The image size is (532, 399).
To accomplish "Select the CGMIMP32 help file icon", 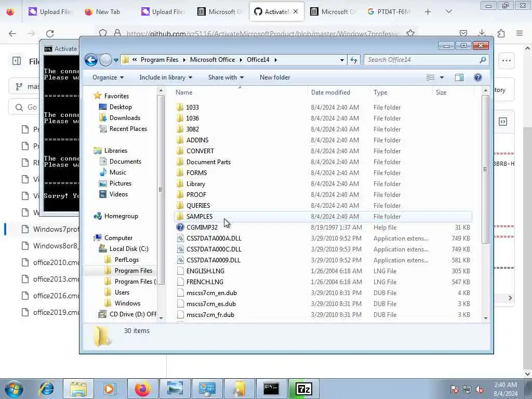I will (180, 228).
